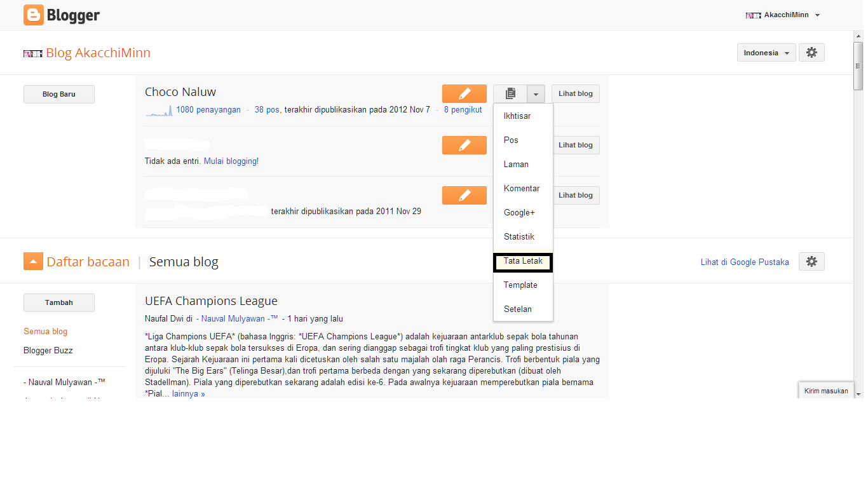Click Semua blog heading tab
This screenshot has height=488, width=868.
(184, 262)
